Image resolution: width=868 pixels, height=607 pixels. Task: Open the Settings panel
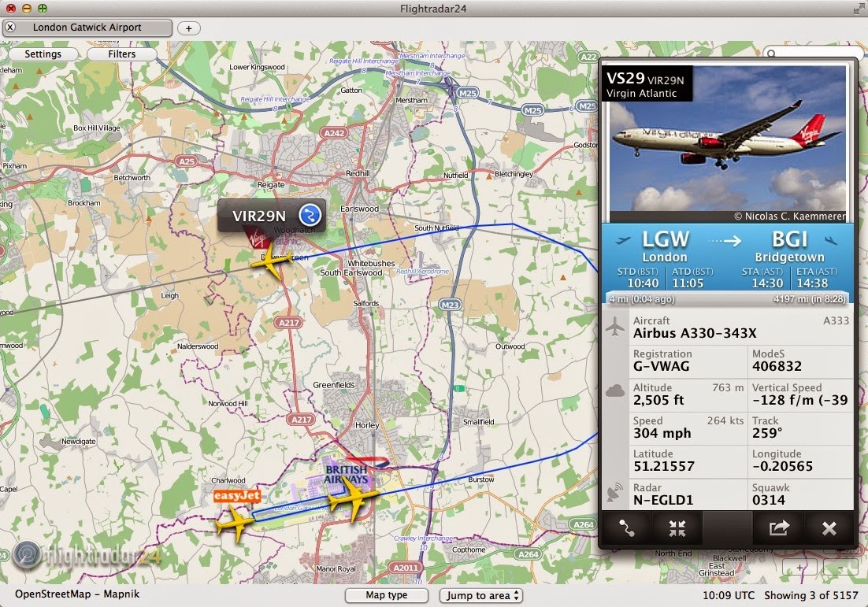point(43,54)
